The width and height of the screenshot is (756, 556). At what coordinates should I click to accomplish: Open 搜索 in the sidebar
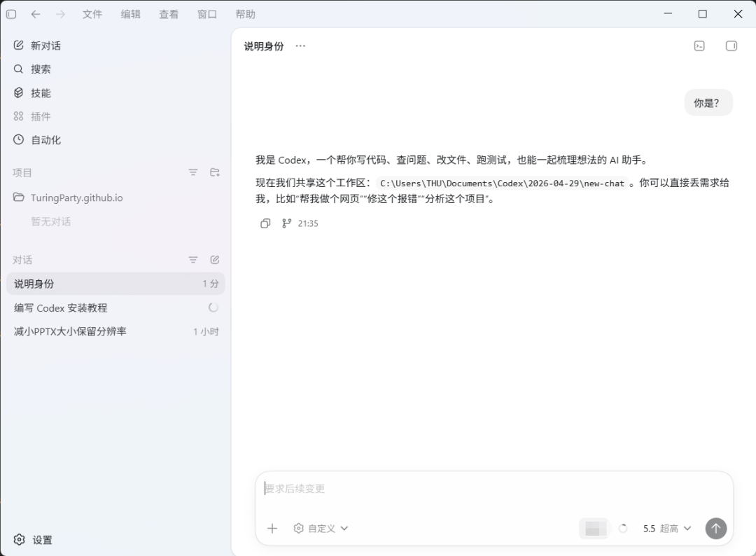(115, 69)
